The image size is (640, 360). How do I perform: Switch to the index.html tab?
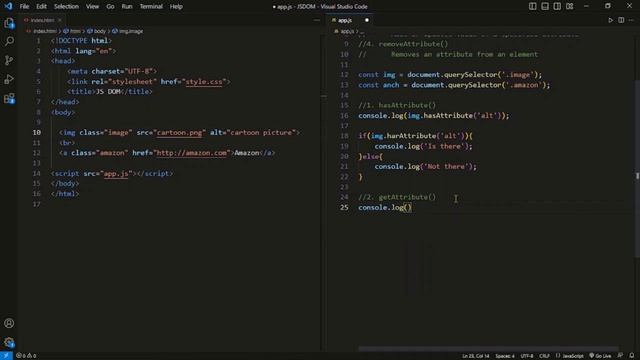pyautogui.click(x=42, y=20)
